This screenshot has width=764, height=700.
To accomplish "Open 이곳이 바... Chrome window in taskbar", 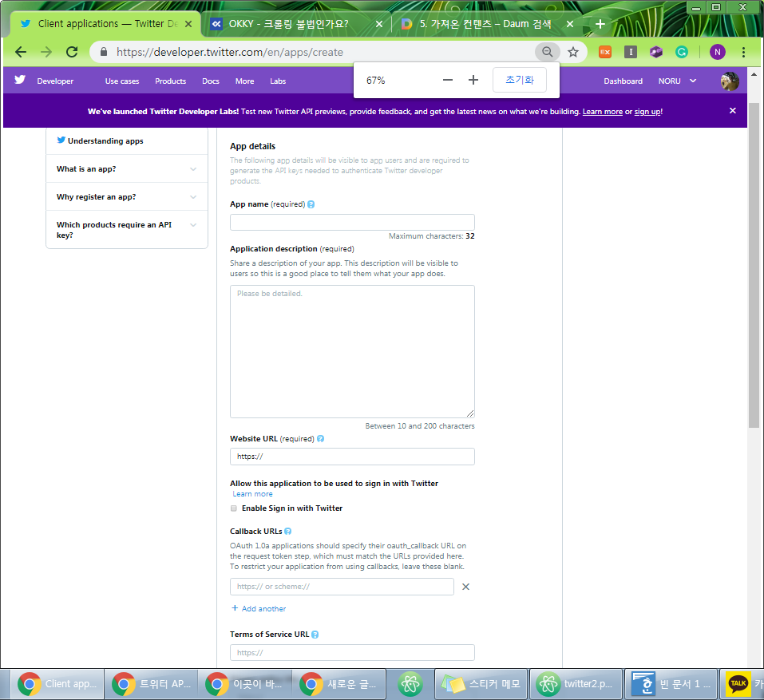I will pyautogui.click(x=246, y=684).
